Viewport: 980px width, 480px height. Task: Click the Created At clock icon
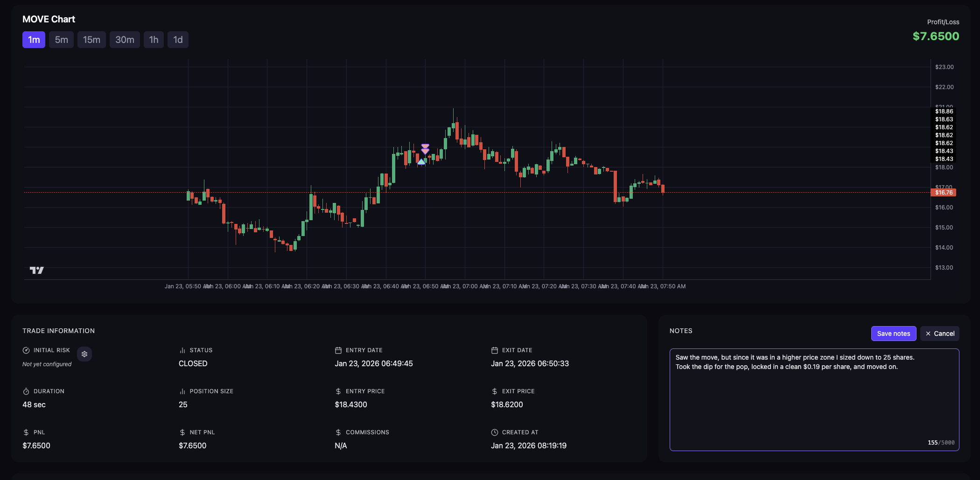point(495,432)
